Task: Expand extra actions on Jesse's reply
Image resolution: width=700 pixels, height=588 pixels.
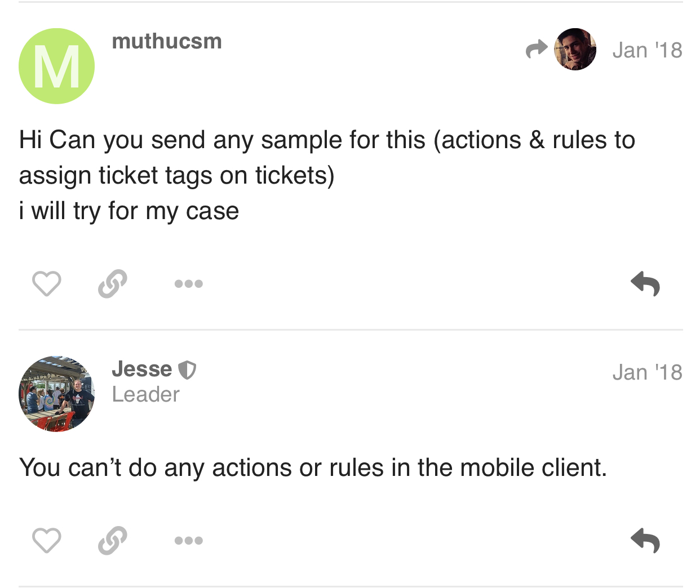Action: (188, 540)
